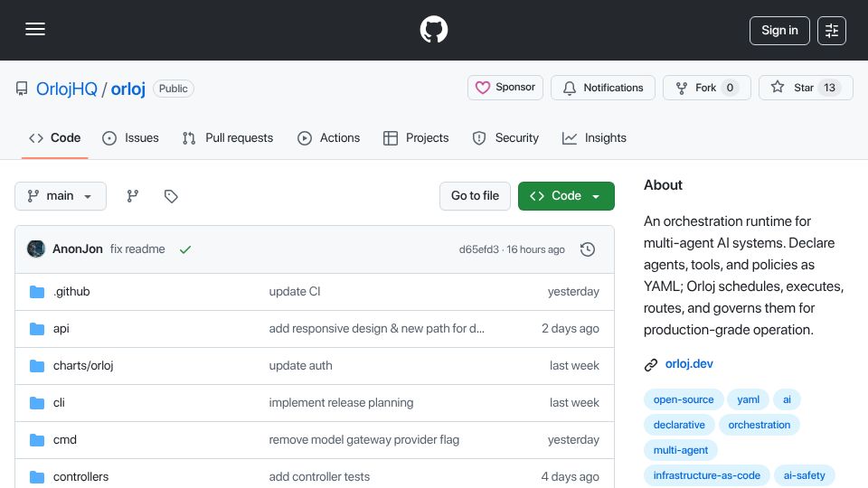Screen dimensions: 868x488
Task: Open the Pull requests tab
Action: tap(228, 137)
